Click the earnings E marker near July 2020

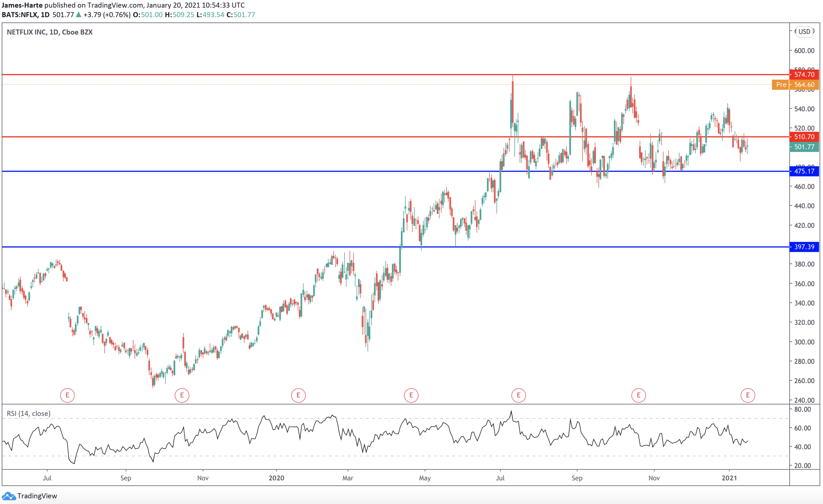click(x=518, y=395)
